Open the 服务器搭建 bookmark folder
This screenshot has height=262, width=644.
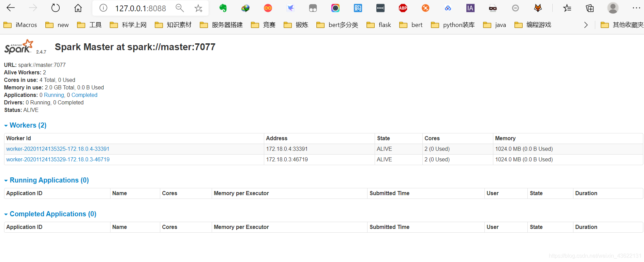pos(221,25)
